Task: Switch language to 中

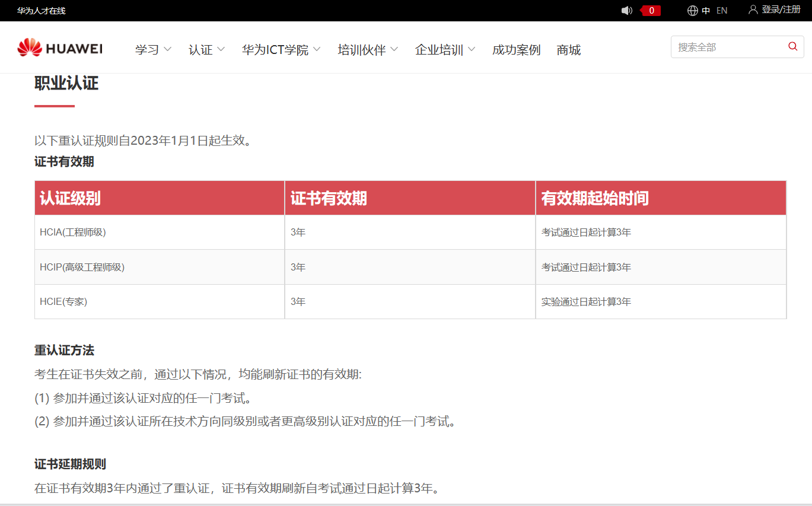Action: (x=706, y=11)
